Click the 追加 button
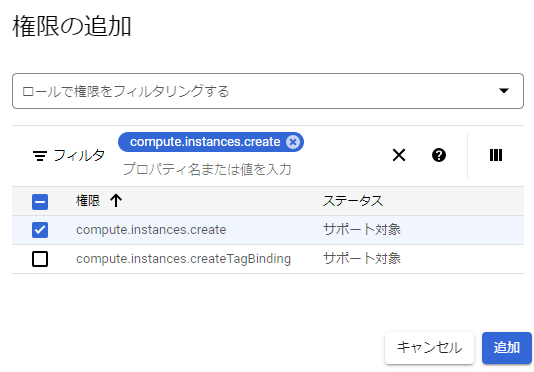The image size is (534, 372). [507, 347]
